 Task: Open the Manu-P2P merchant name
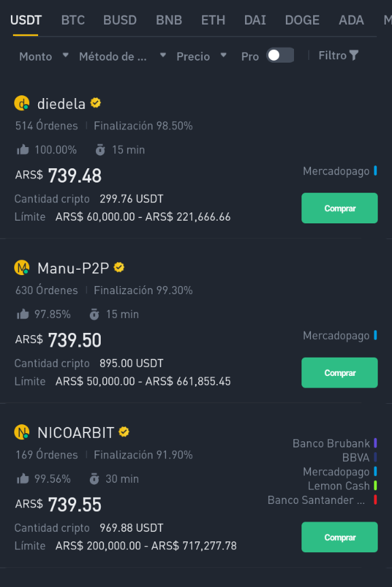pos(73,268)
